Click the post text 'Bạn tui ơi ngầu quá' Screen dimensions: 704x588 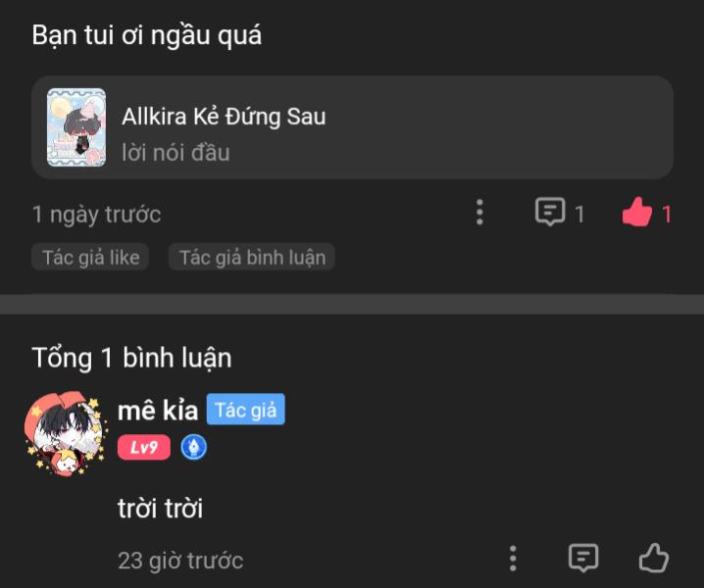point(146,36)
